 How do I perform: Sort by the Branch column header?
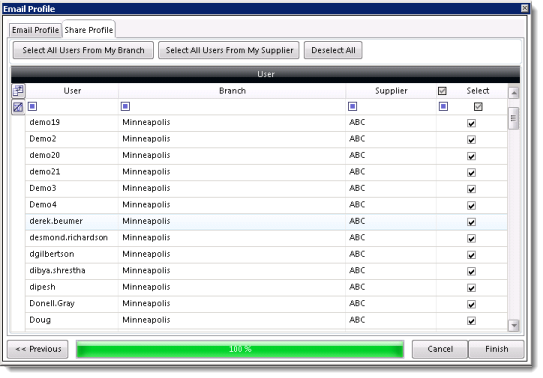pyautogui.click(x=232, y=91)
